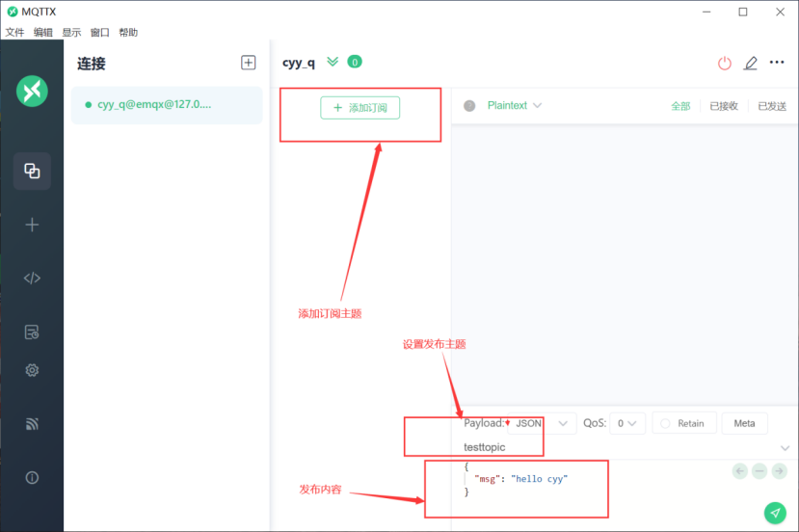Go to previous history message arrow
The height and width of the screenshot is (532, 799).
coord(740,471)
